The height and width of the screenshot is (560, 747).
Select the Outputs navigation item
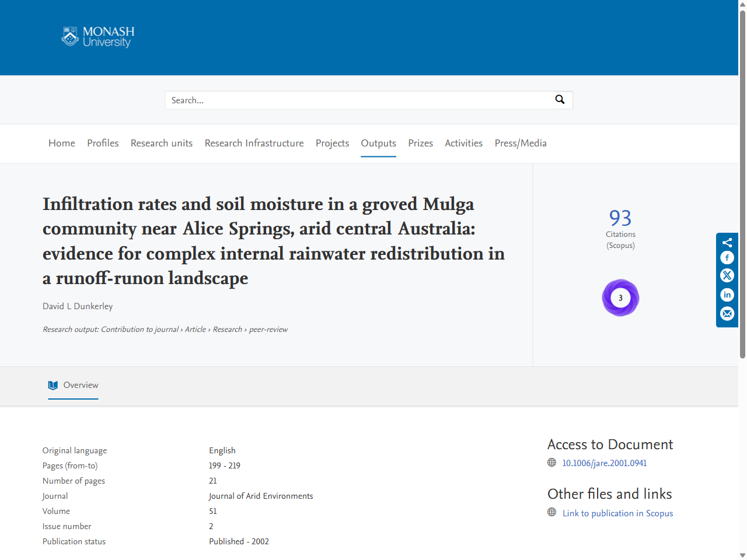coord(378,143)
